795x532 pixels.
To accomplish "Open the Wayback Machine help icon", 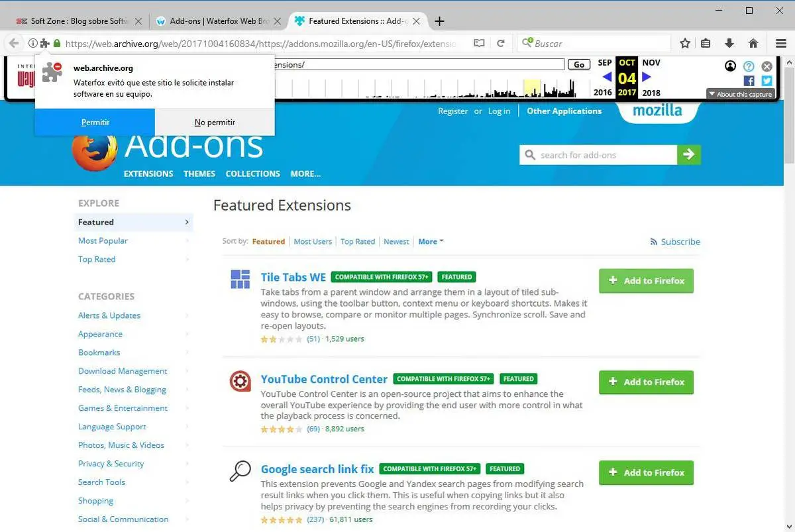I will pyautogui.click(x=749, y=66).
